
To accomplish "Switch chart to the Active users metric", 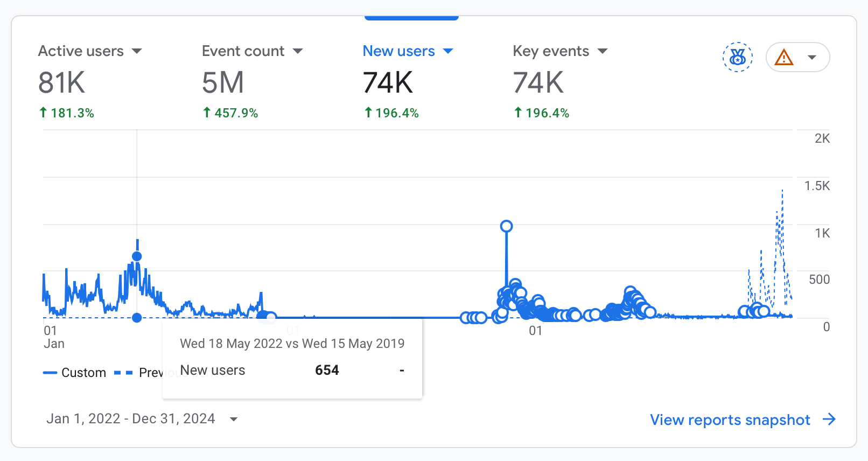I will pyautogui.click(x=81, y=51).
